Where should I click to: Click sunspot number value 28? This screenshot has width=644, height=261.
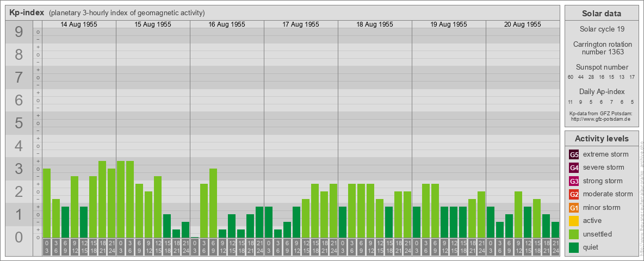591,77
